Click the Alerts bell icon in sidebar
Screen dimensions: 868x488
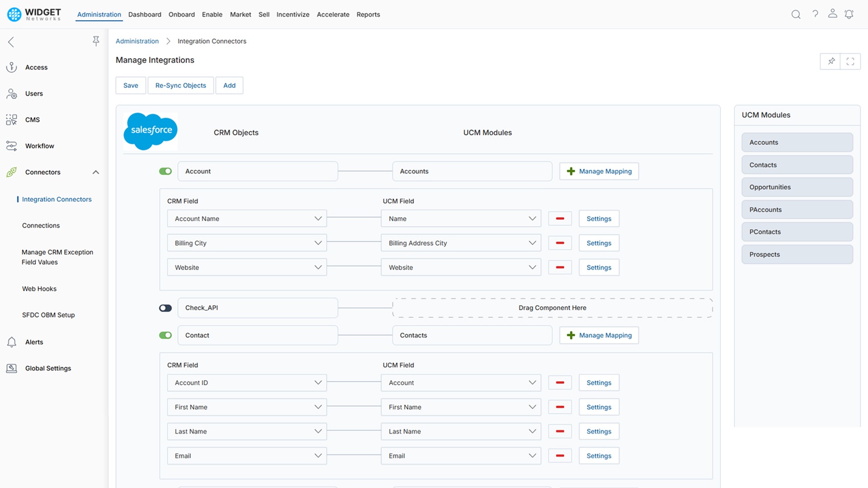pyautogui.click(x=11, y=342)
